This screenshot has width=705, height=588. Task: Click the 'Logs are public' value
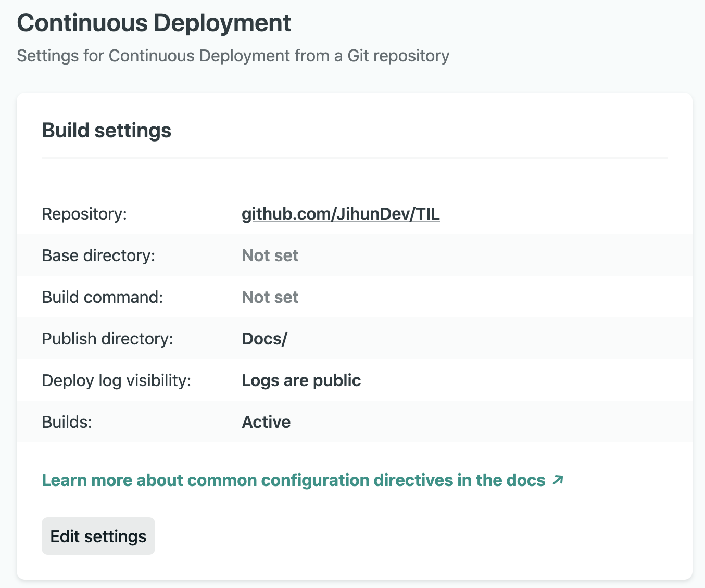pos(301,380)
